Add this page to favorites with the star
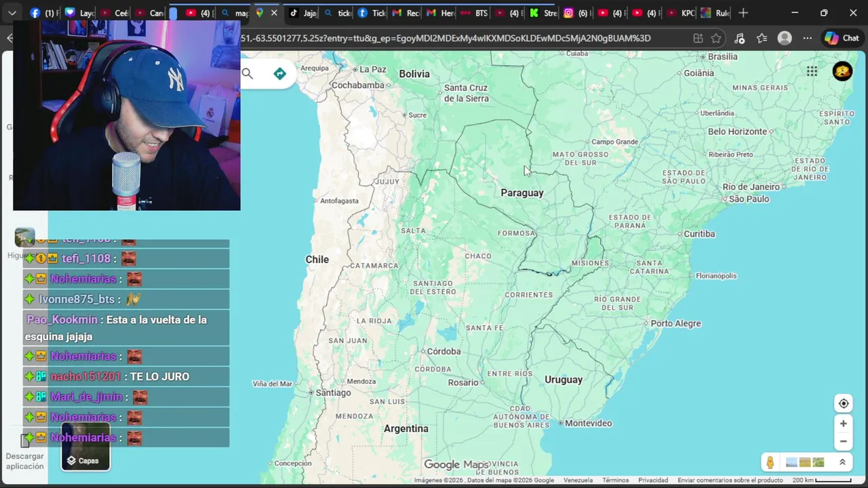The width and height of the screenshot is (868, 488). point(716,38)
